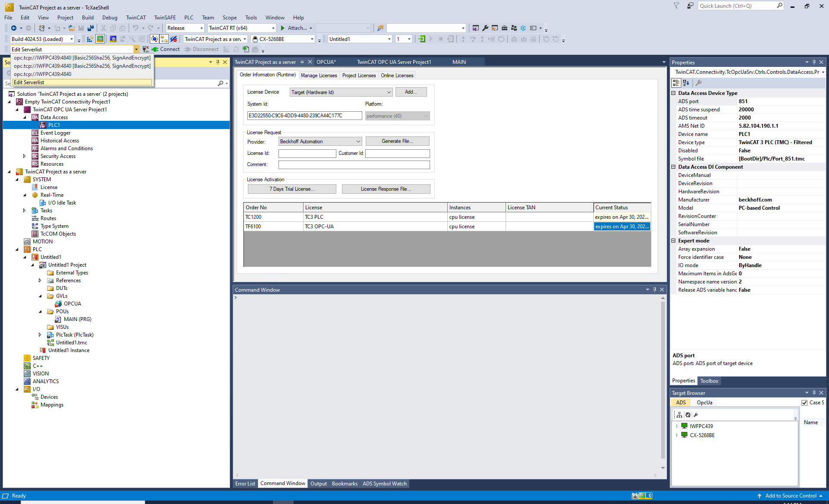Click the Find in Files folder icon

(380, 28)
